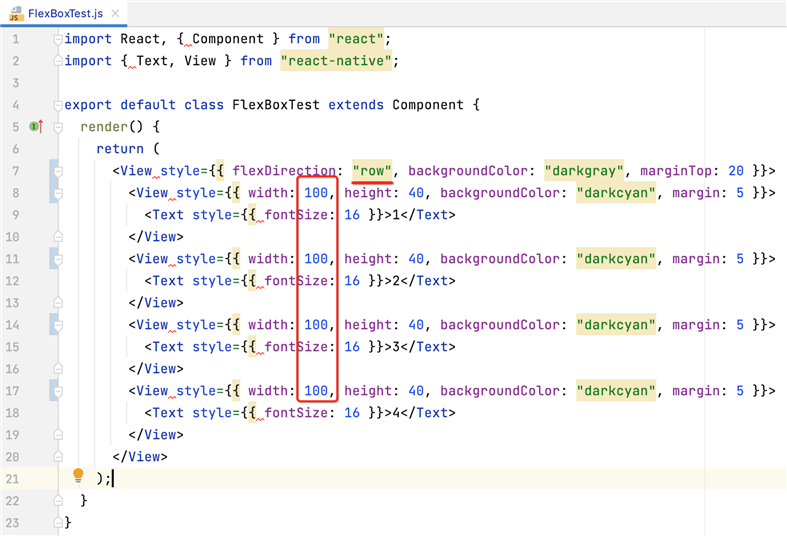Collapse the render() method at line 5
This screenshot has width=787, height=536.
(x=58, y=127)
